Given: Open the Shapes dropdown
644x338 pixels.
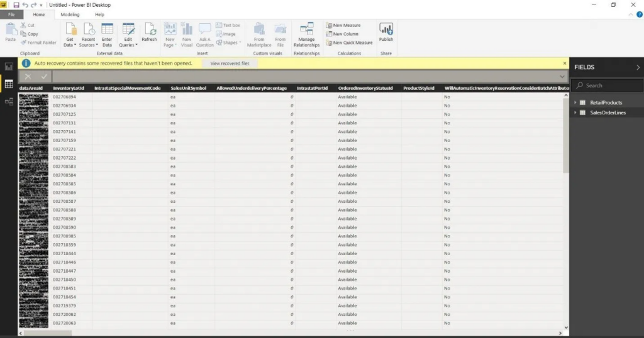Looking at the screenshot, I should tap(228, 43).
